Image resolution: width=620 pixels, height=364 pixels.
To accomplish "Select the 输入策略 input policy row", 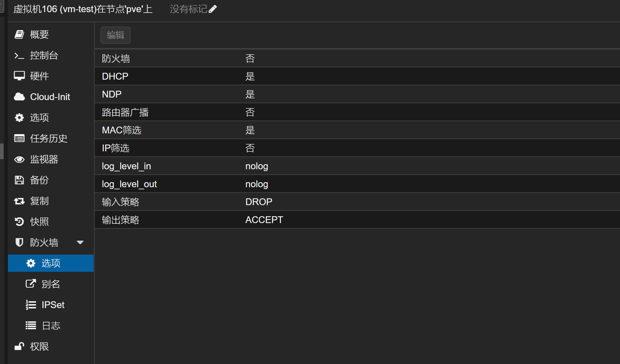I will point(357,202).
